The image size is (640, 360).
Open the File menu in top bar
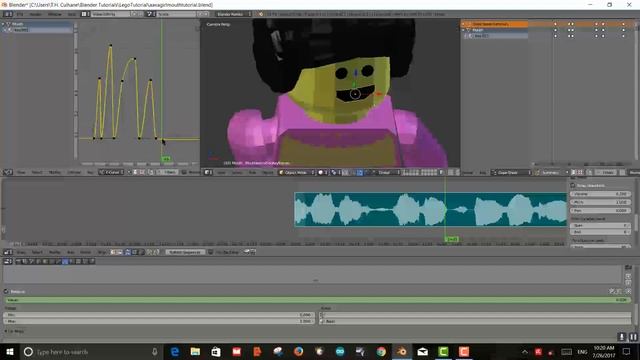pyautogui.click(x=20, y=14)
